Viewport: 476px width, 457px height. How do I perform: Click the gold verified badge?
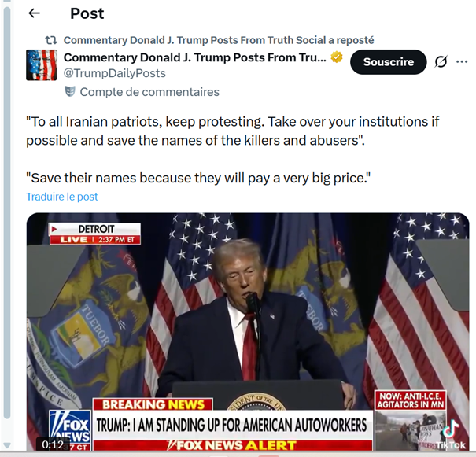[337, 57]
